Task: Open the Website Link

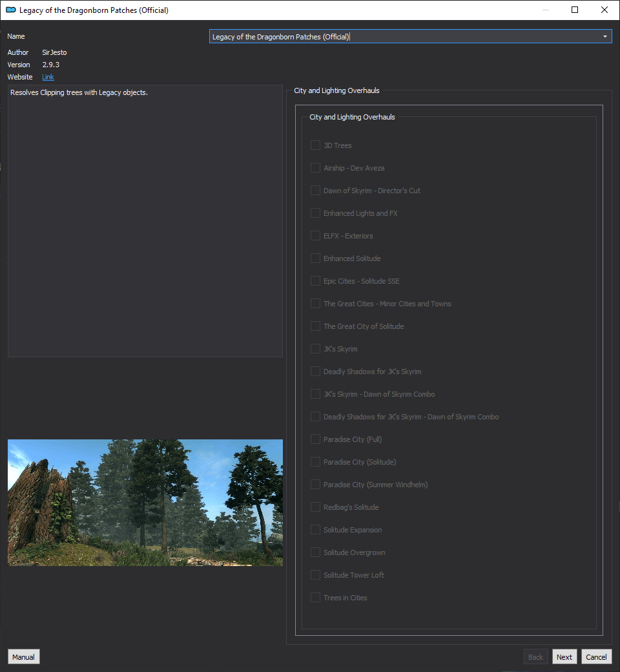Action: click(48, 77)
